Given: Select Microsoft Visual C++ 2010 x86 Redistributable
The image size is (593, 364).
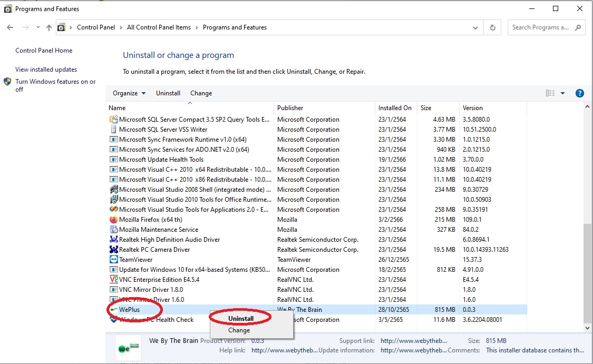Looking at the screenshot, I should 195,180.
